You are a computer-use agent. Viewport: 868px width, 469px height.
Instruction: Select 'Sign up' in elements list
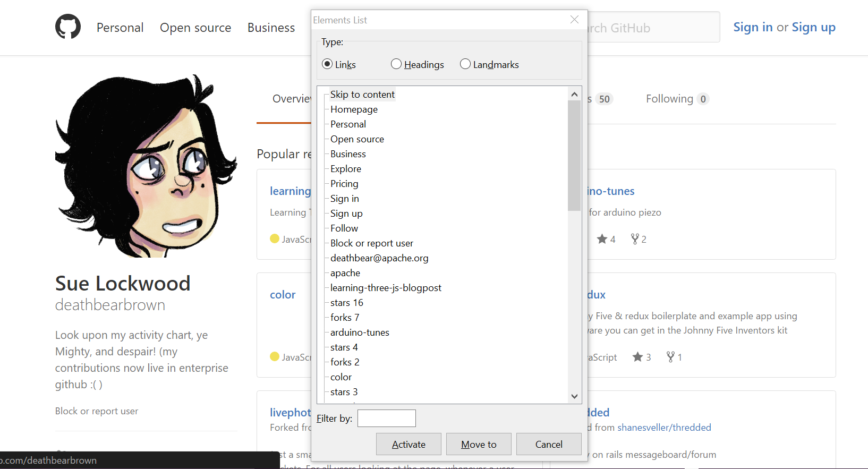[x=346, y=214]
